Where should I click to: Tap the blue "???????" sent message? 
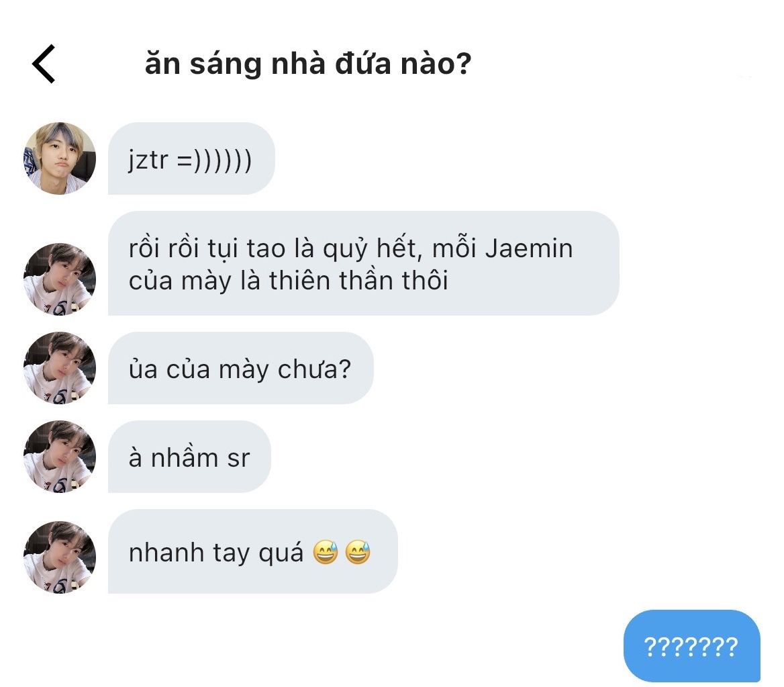click(691, 647)
